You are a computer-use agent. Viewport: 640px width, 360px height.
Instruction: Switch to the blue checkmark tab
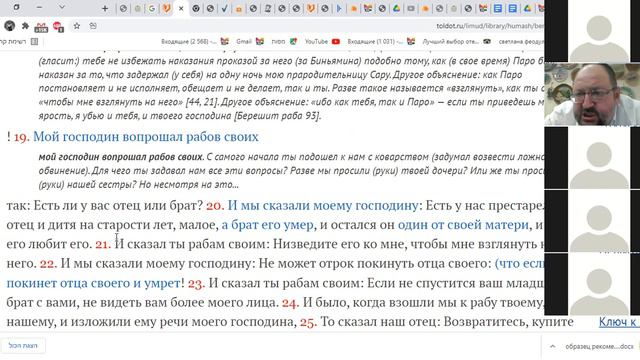coord(224,8)
